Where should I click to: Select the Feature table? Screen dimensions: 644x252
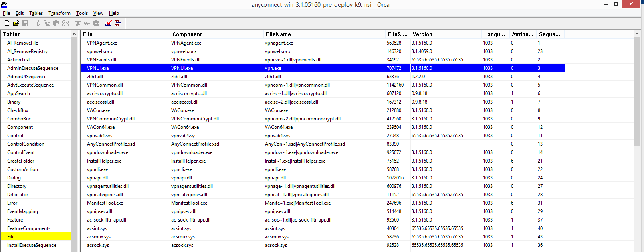[x=15, y=220]
